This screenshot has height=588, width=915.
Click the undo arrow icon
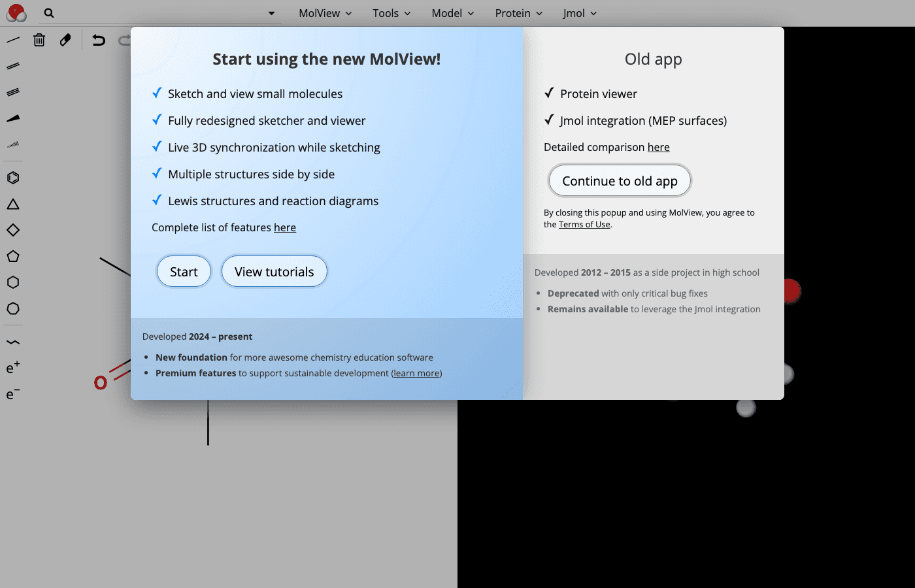point(98,40)
